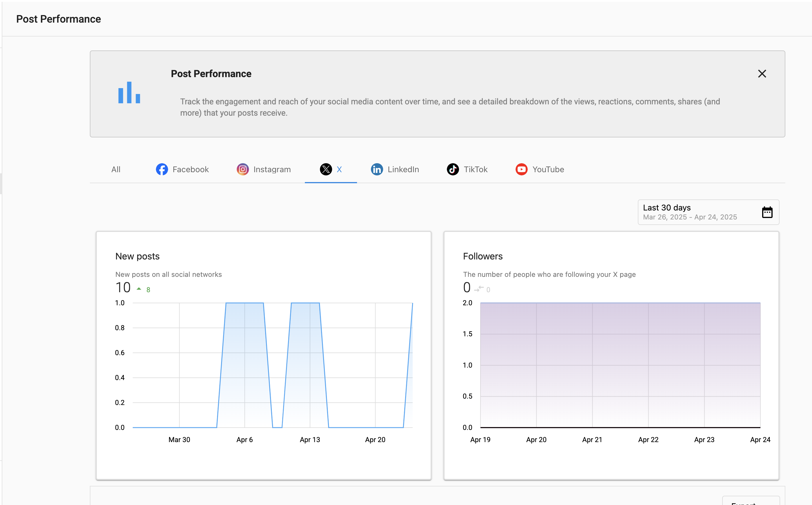Click the New posts chart title
The height and width of the screenshot is (505, 812).
coord(137,256)
